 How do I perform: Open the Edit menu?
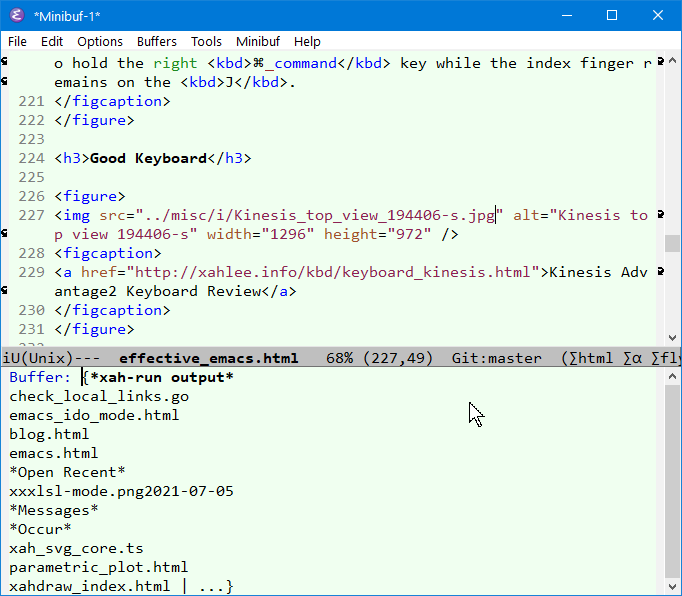pyautogui.click(x=52, y=42)
